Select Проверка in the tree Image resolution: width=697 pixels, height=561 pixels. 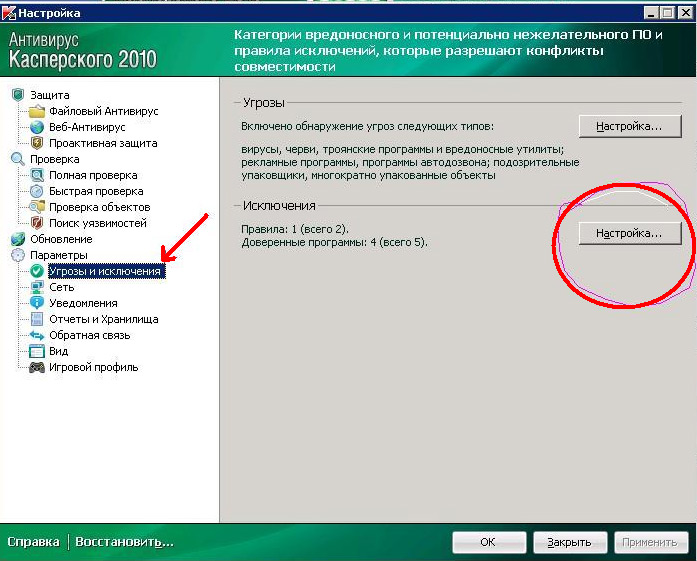(x=55, y=159)
